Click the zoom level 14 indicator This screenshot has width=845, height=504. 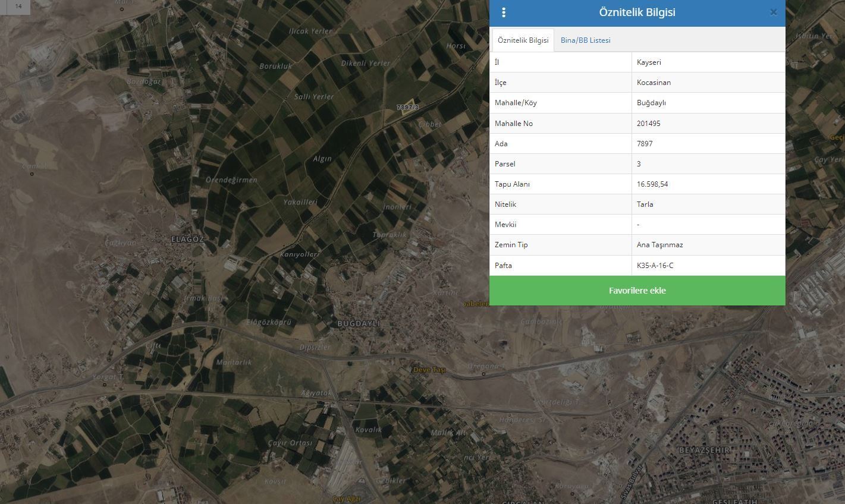point(18,7)
